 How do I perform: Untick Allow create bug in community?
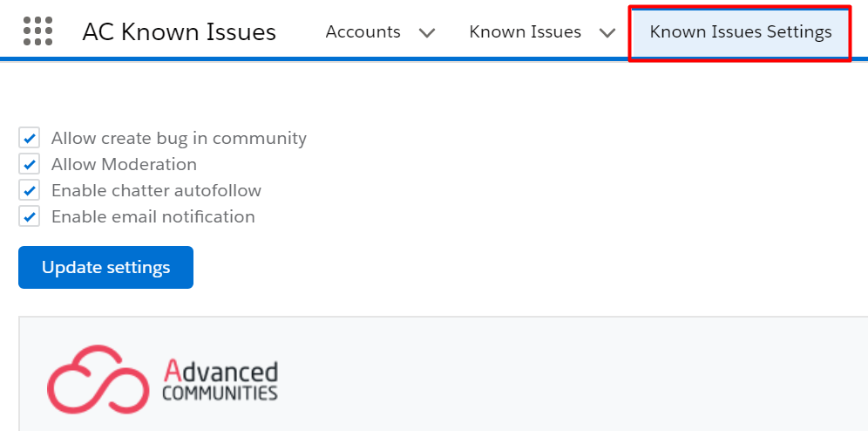(x=30, y=138)
